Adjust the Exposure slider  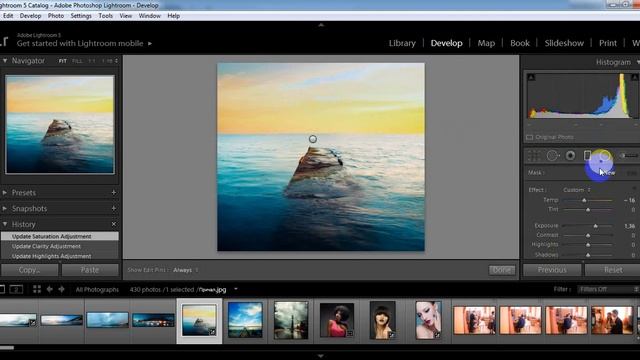click(x=596, y=226)
